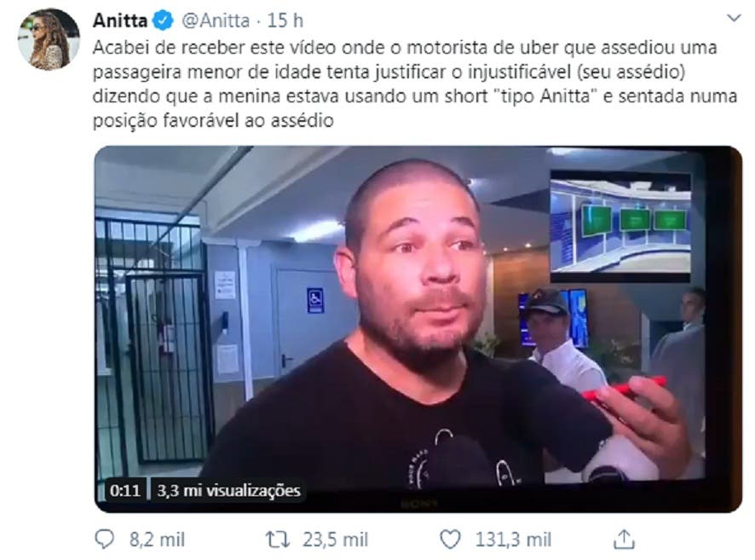Viewport: 755px width, 560px height.
Task: Play the embedded video of the driver
Action: [x=418, y=329]
